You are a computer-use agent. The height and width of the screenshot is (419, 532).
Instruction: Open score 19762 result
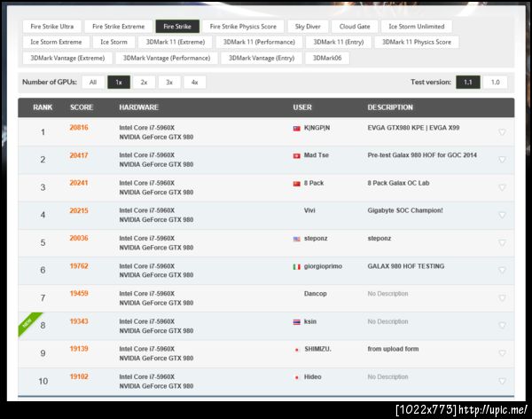tap(79, 265)
